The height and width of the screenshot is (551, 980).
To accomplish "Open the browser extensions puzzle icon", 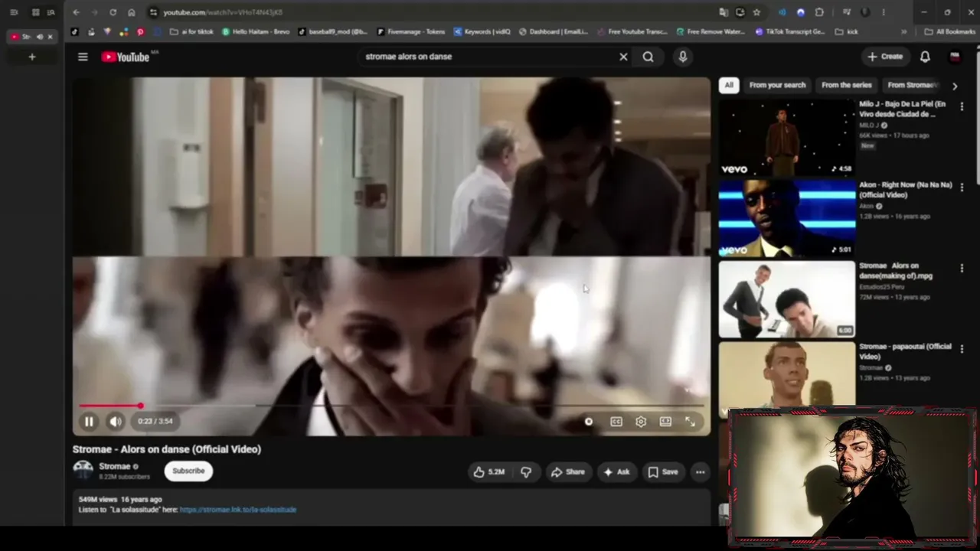I will tap(819, 12).
